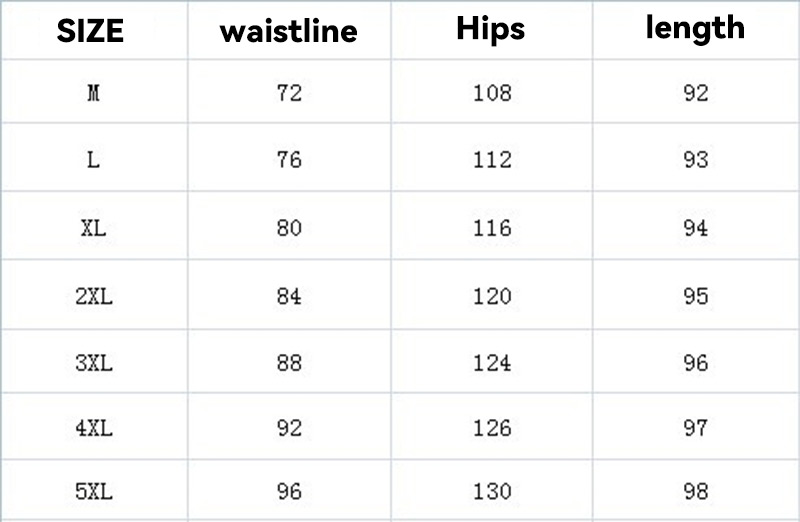Click the waistline value 80
The width and height of the screenshot is (800, 522).
coord(289,228)
